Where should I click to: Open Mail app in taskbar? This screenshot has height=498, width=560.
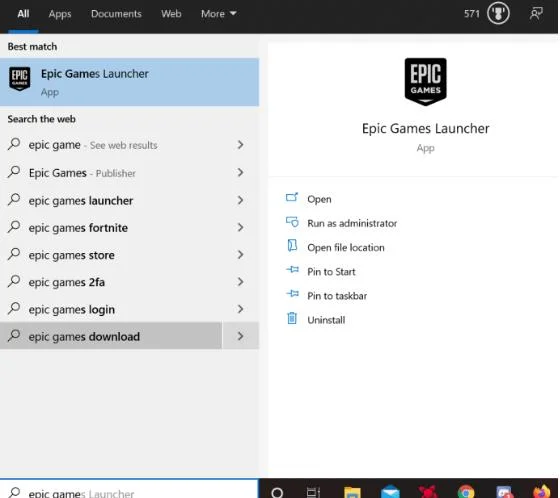click(x=390, y=492)
